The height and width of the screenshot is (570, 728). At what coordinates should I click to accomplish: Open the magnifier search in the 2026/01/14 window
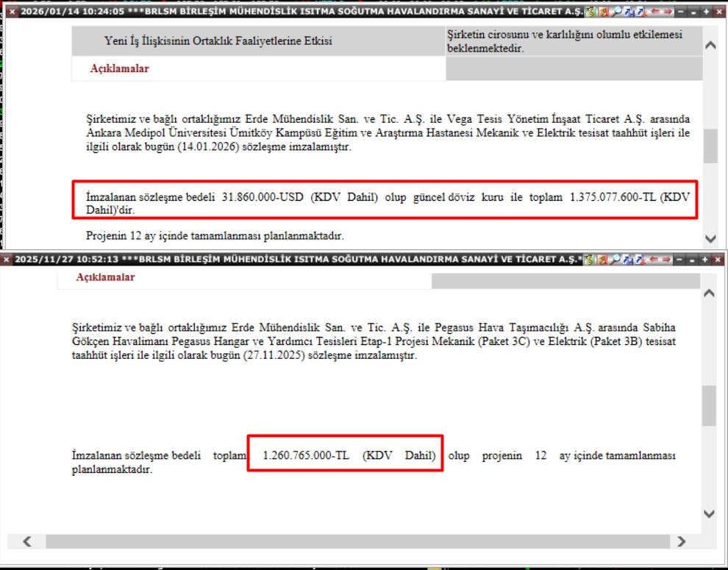616,12
